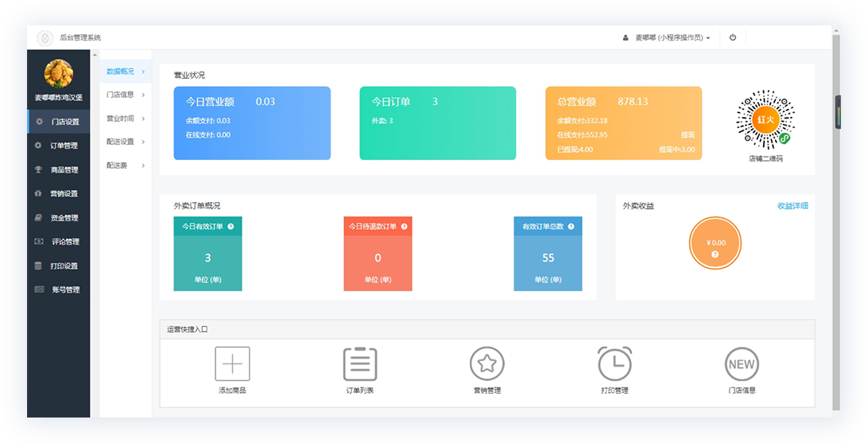Go to 资金管理 in the sidebar

point(64,217)
